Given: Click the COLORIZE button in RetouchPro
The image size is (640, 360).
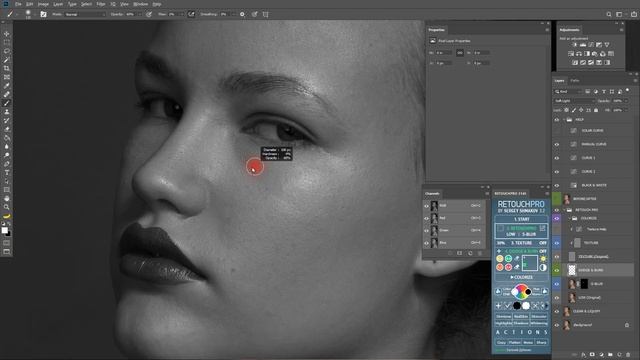Looking at the screenshot, I should (521, 278).
